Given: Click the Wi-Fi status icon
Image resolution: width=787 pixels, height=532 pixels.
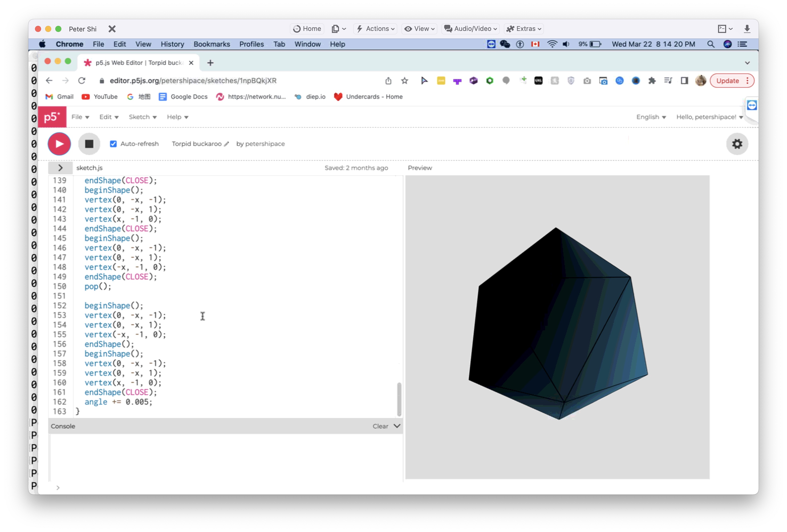Looking at the screenshot, I should tap(552, 44).
